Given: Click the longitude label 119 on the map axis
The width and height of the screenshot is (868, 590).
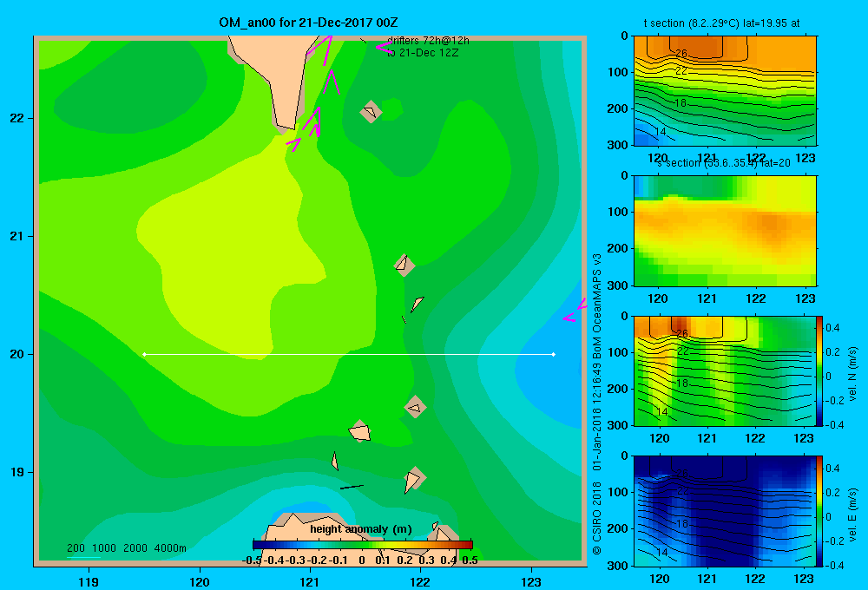Looking at the screenshot, I should point(89,582).
